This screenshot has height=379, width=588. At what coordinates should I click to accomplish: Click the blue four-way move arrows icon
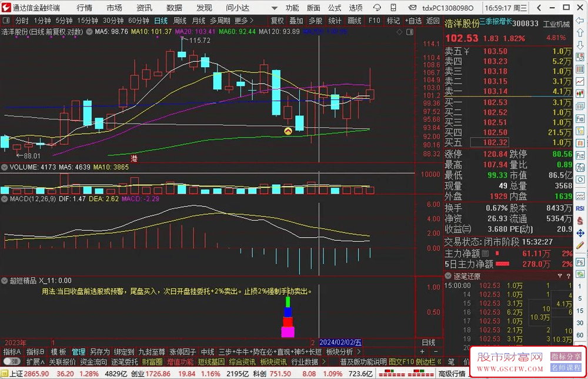coord(580,234)
